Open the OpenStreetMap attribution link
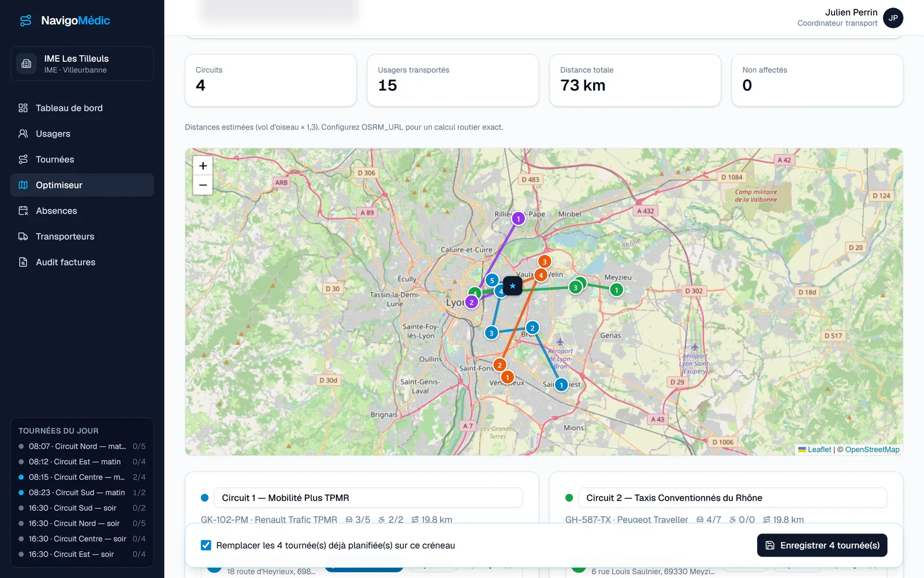 click(x=872, y=450)
